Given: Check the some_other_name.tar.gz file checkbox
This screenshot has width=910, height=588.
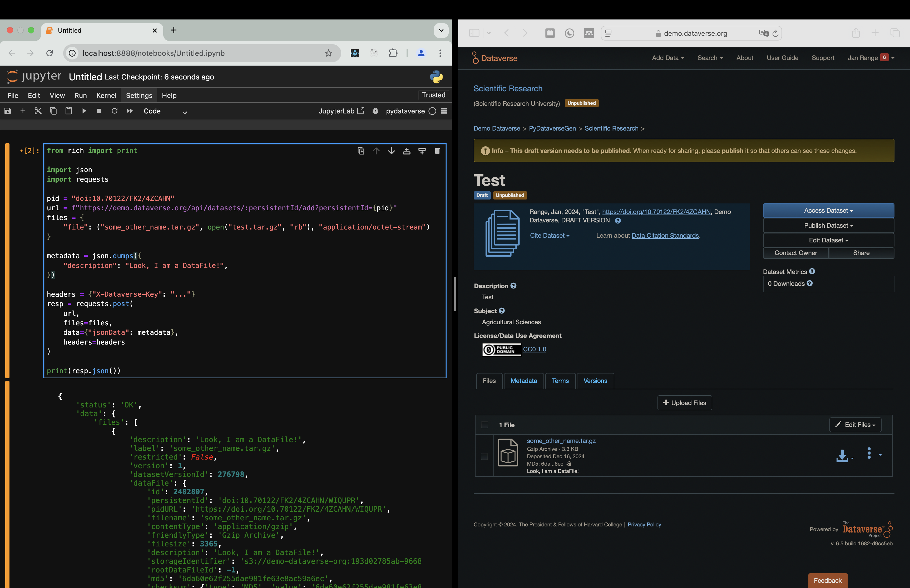Looking at the screenshot, I should click(484, 456).
